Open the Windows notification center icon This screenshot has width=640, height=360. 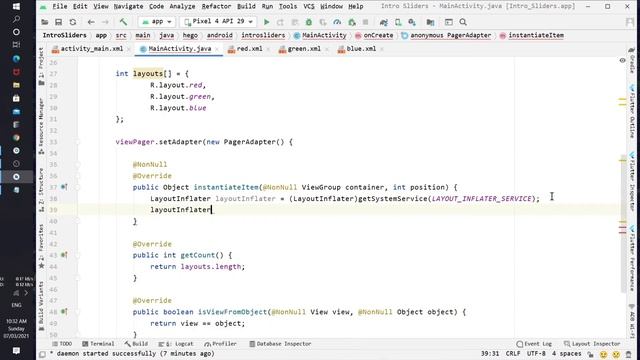tap(16, 351)
